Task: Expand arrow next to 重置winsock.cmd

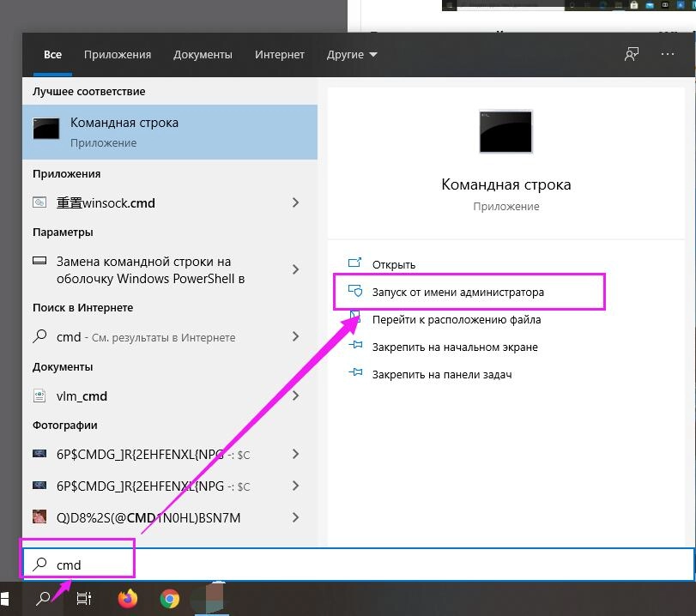Action: pos(295,203)
